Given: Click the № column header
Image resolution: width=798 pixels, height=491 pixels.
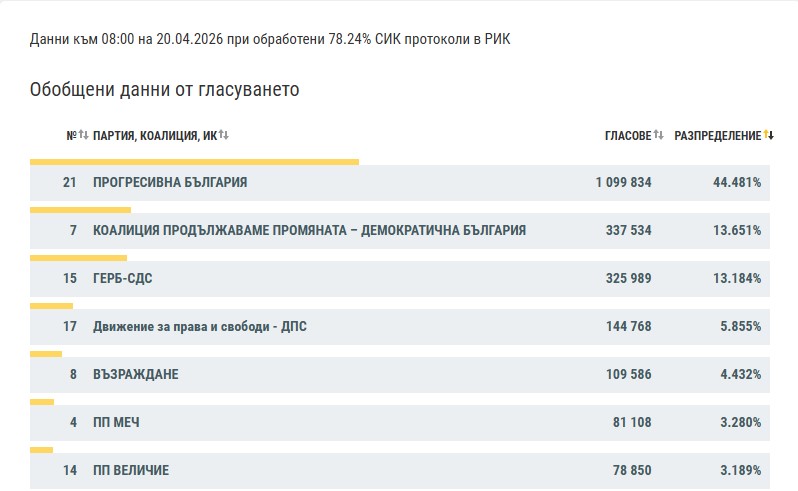Looking at the screenshot, I should tap(71, 136).
